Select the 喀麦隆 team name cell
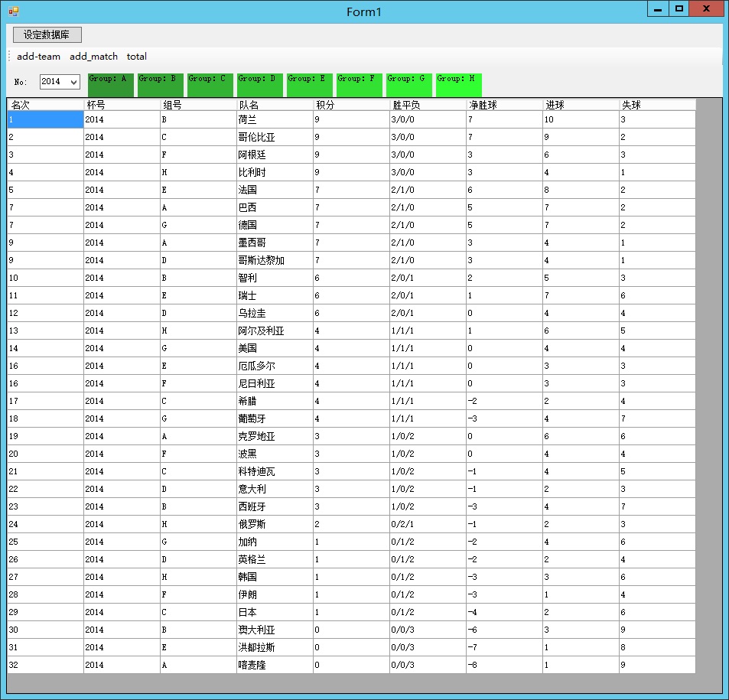This screenshot has height=700, width=729. pos(275,665)
